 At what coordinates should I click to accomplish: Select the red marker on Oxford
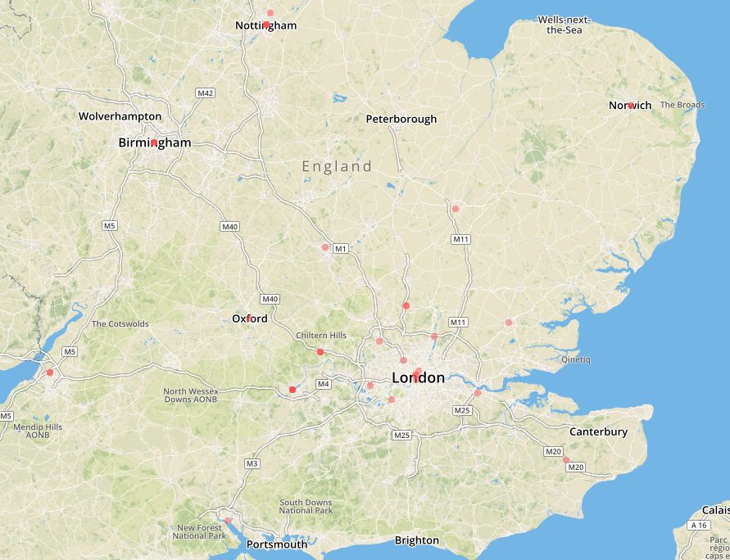click(x=249, y=318)
